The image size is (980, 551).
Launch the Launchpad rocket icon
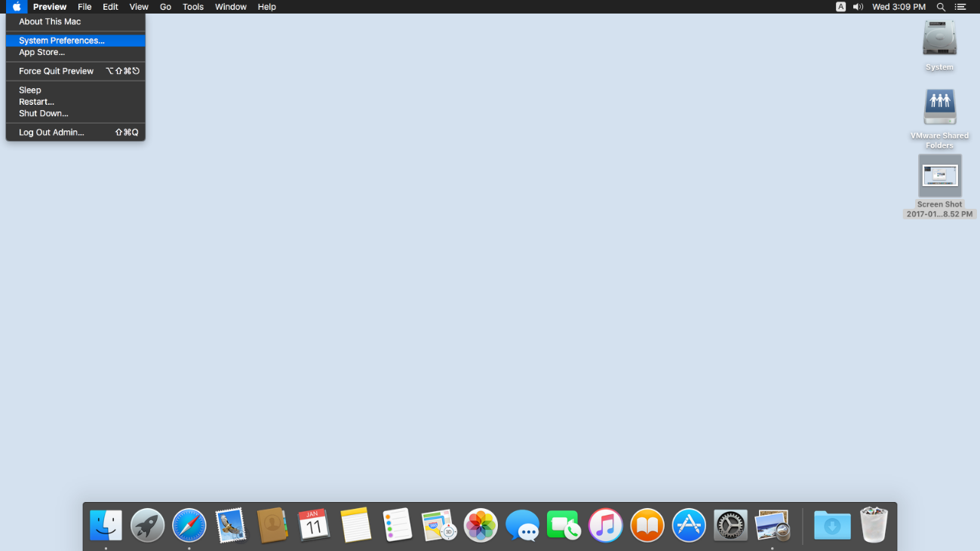(147, 525)
